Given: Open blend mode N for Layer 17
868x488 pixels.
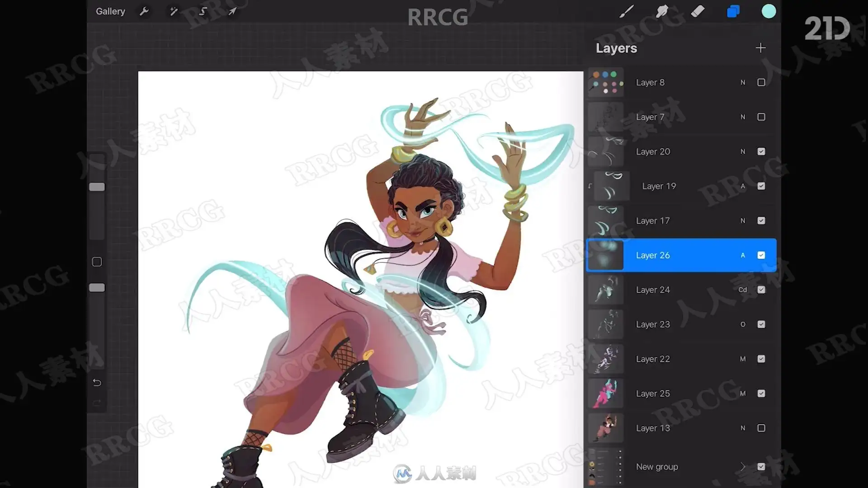Looking at the screenshot, I should (x=743, y=221).
